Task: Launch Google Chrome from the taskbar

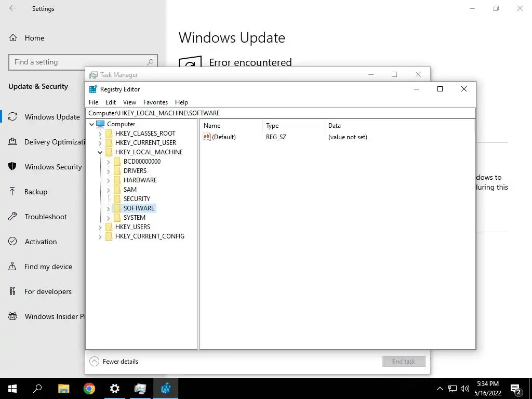Action: click(x=89, y=389)
